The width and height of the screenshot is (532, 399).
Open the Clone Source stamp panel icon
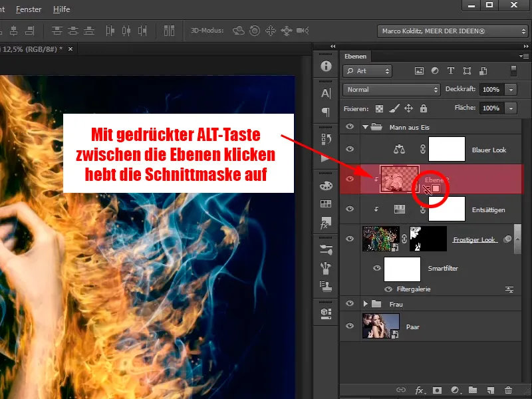pos(326,287)
